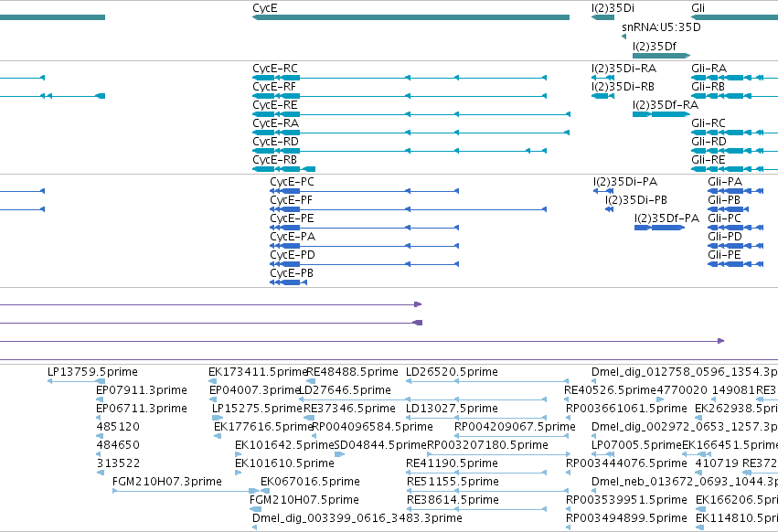778x532 pixels.
Task: Click the LP13759.5prime EST label
Action: [92, 372]
